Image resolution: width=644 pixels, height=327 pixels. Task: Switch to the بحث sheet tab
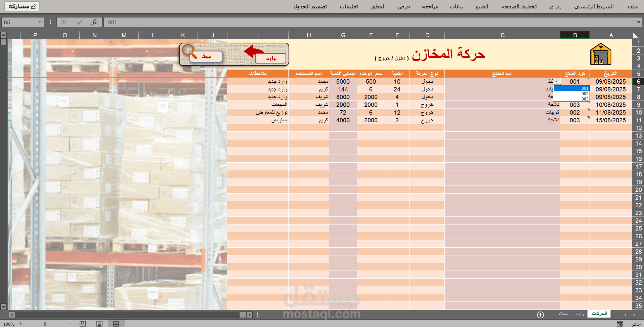tap(563, 314)
